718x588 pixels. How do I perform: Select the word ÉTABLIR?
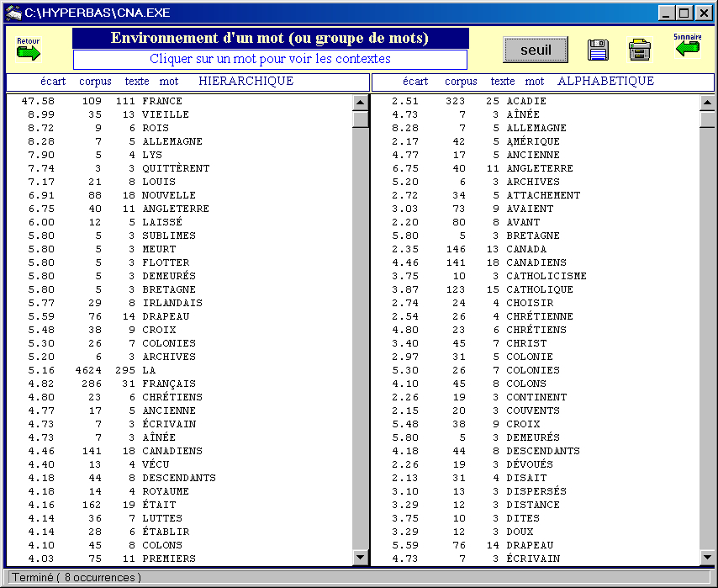pyautogui.click(x=166, y=532)
